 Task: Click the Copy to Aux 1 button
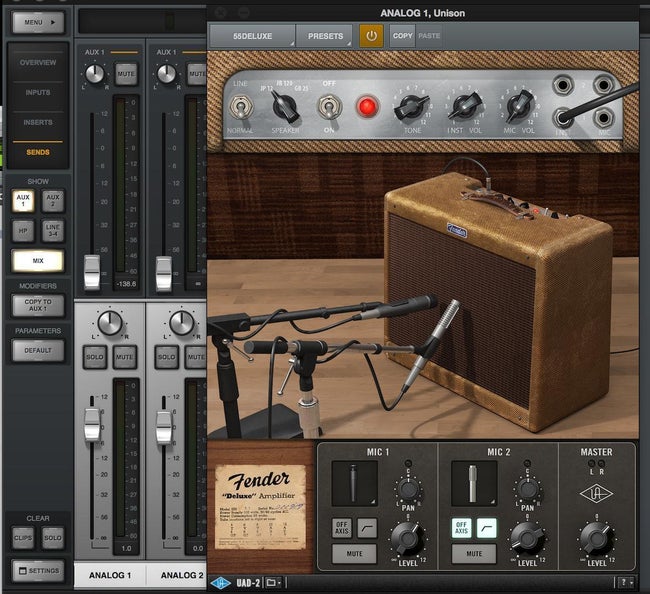click(38, 306)
